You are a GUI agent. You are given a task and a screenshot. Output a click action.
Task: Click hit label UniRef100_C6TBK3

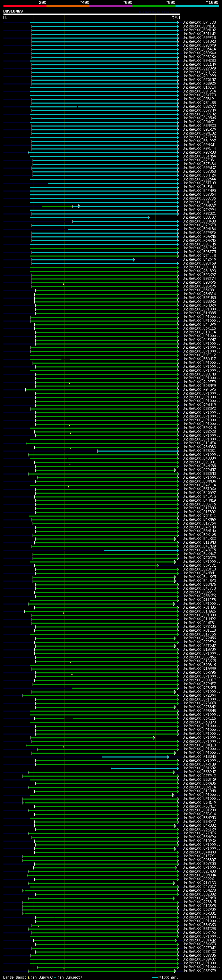pyautogui.click(x=199, y=41)
